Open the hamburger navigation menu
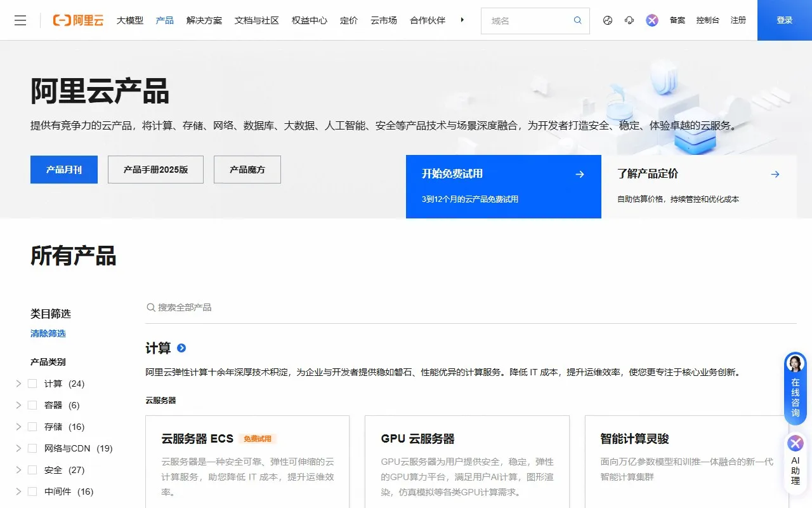 point(20,20)
